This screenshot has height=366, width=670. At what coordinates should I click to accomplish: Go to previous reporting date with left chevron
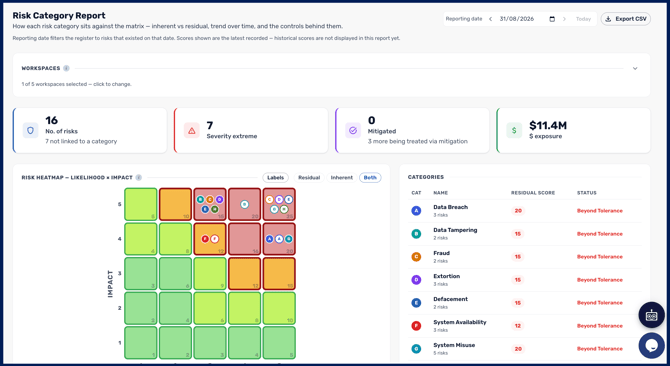(491, 19)
